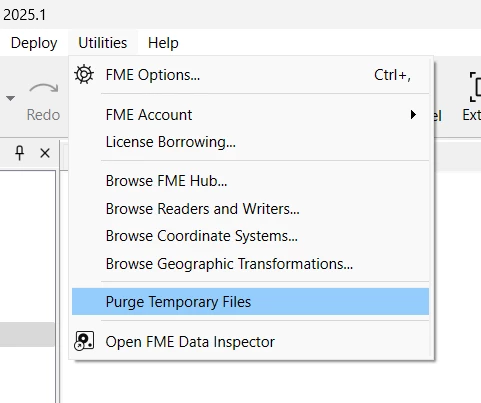Viewport: 481px width, 403px height.
Task: Collapse the open Utilities menu
Action: [103, 43]
